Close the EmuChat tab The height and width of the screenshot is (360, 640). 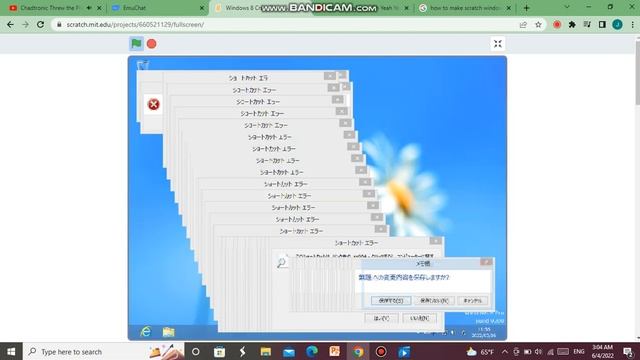coord(202,8)
